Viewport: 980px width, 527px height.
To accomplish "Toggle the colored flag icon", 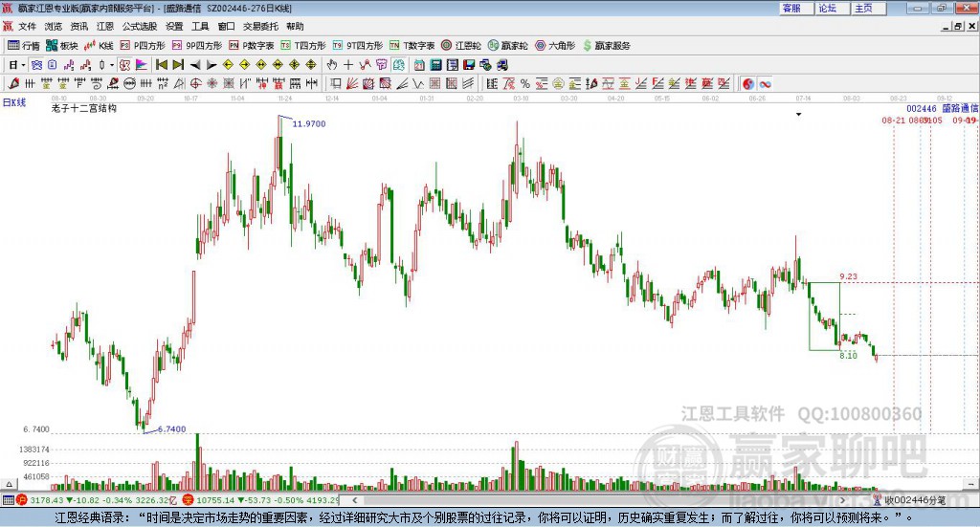I will click(142, 65).
